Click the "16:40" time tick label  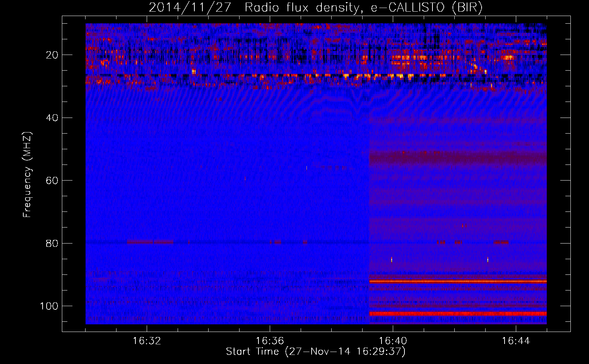coord(393,341)
